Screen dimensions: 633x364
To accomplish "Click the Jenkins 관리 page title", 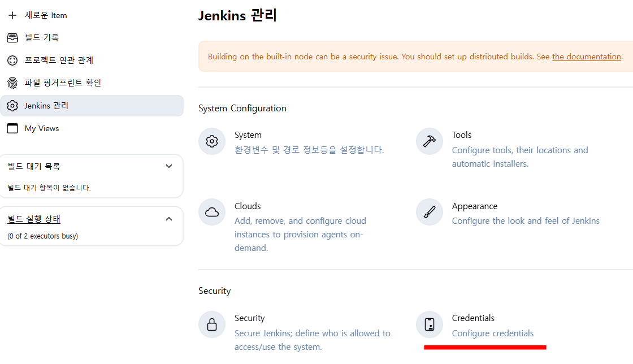I will 237,15.
